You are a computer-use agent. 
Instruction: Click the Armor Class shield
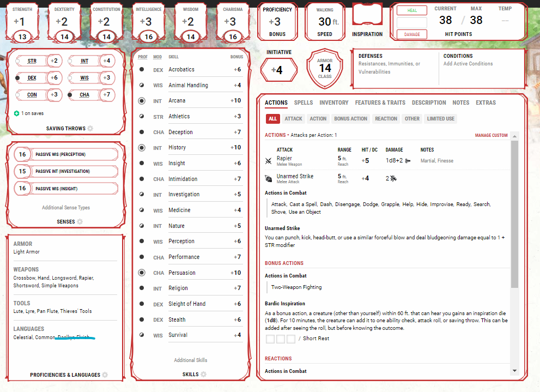click(325, 69)
